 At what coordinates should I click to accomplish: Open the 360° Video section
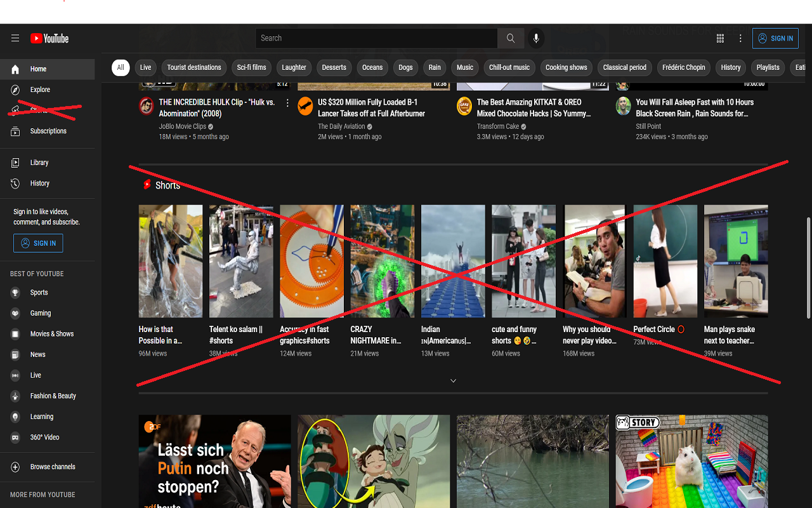14,437
